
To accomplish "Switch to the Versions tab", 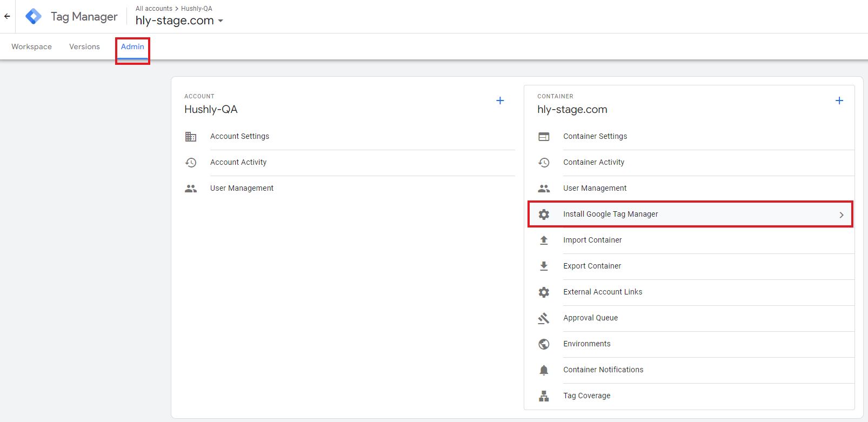I will click(84, 47).
